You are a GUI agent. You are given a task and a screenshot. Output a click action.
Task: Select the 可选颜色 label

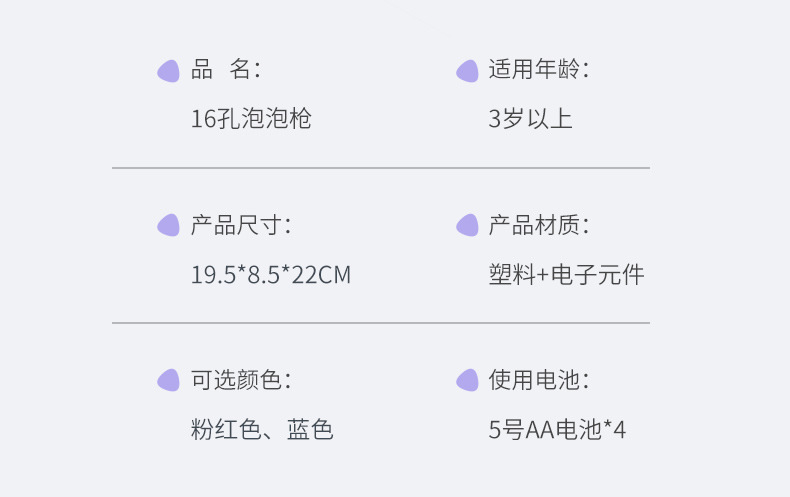(x=240, y=380)
